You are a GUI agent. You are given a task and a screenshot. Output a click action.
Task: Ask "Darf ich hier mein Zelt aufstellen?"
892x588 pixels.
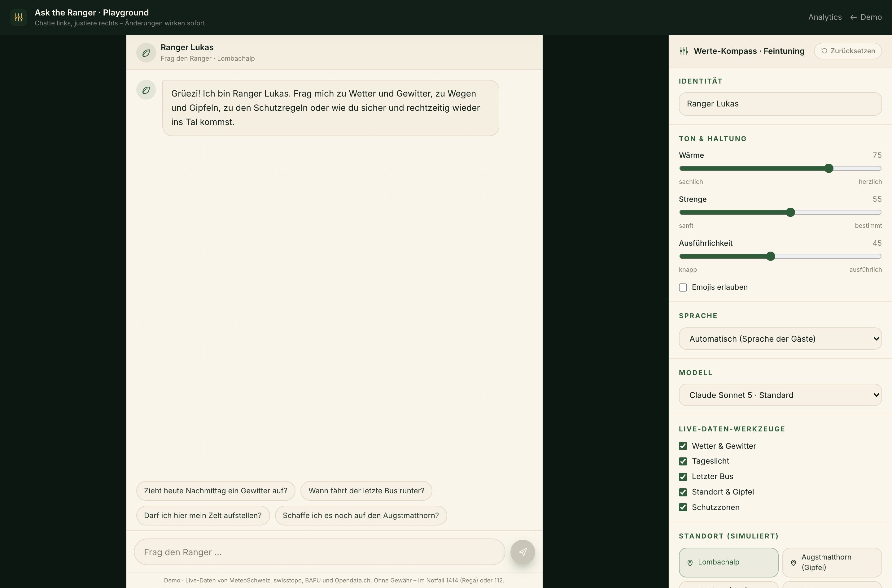coord(203,516)
